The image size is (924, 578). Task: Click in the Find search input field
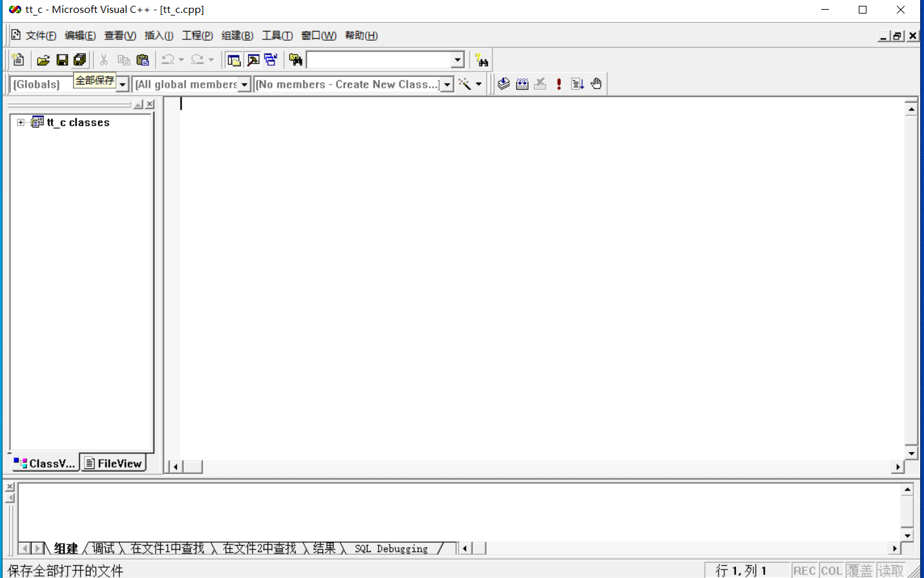[x=379, y=60]
